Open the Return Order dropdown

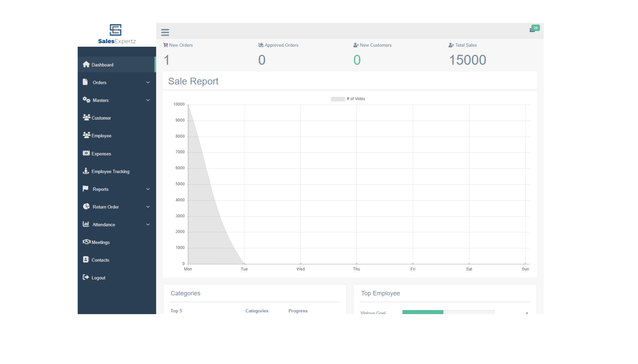click(117, 207)
